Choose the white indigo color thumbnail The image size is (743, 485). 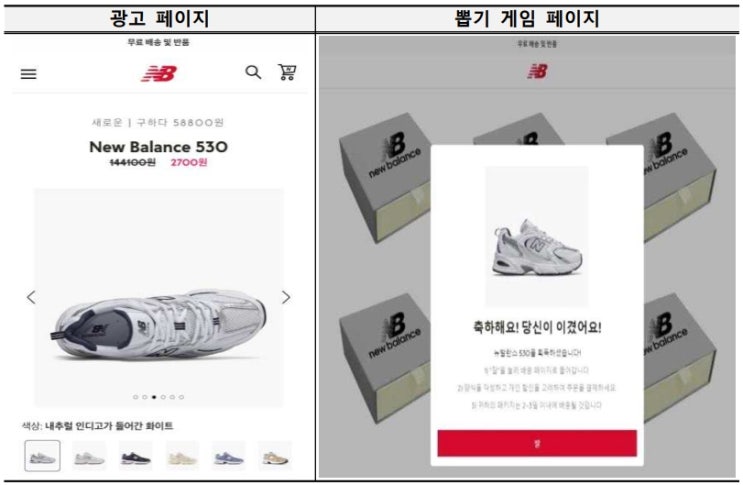[43, 456]
